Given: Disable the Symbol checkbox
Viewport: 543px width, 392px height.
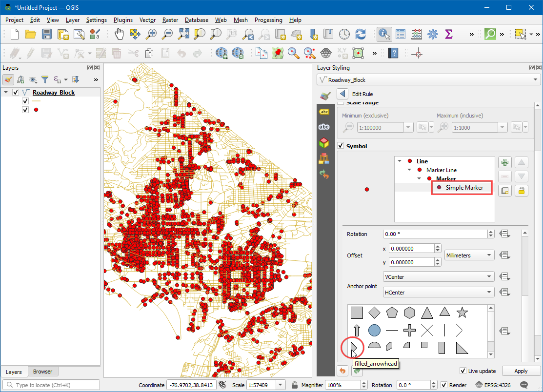Looking at the screenshot, I should coord(341,146).
